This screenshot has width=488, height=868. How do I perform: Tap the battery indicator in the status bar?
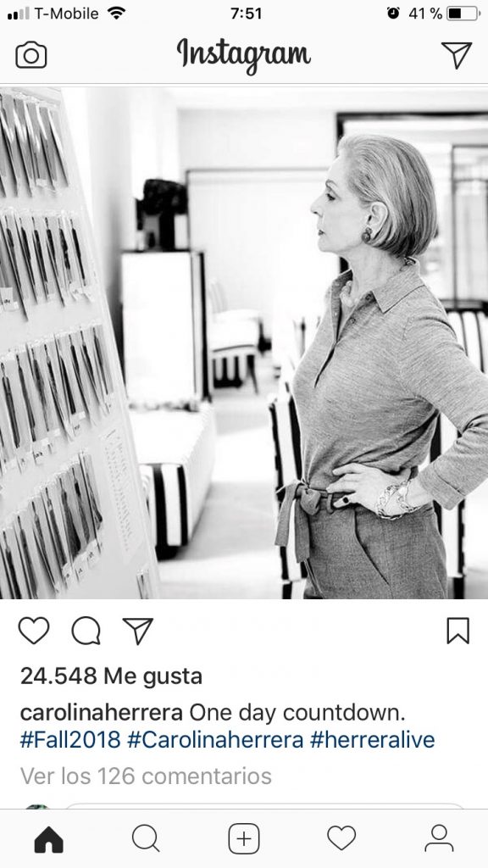coord(463,14)
